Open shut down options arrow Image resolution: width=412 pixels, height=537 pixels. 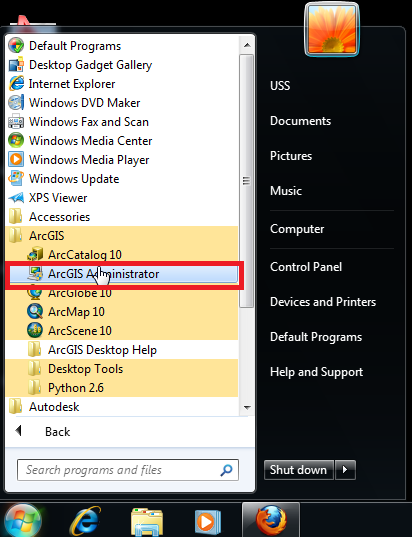click(x=345, y=470)
